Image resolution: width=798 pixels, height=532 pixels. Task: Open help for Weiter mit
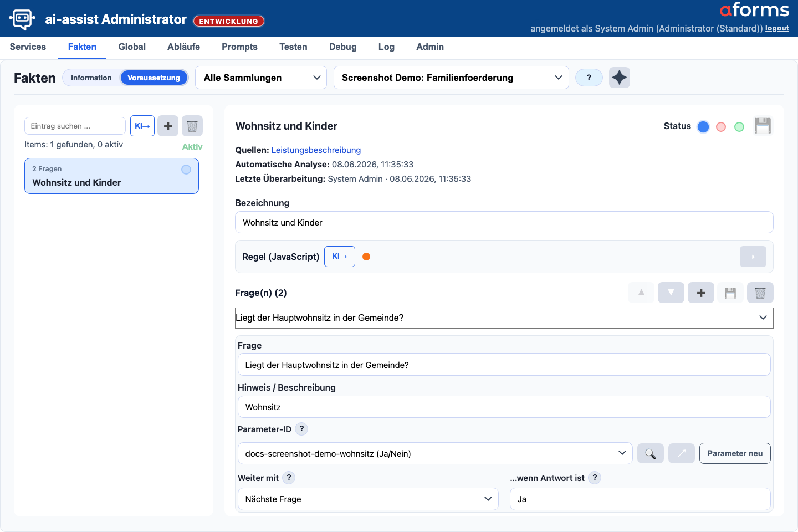[x=289, y=478]
